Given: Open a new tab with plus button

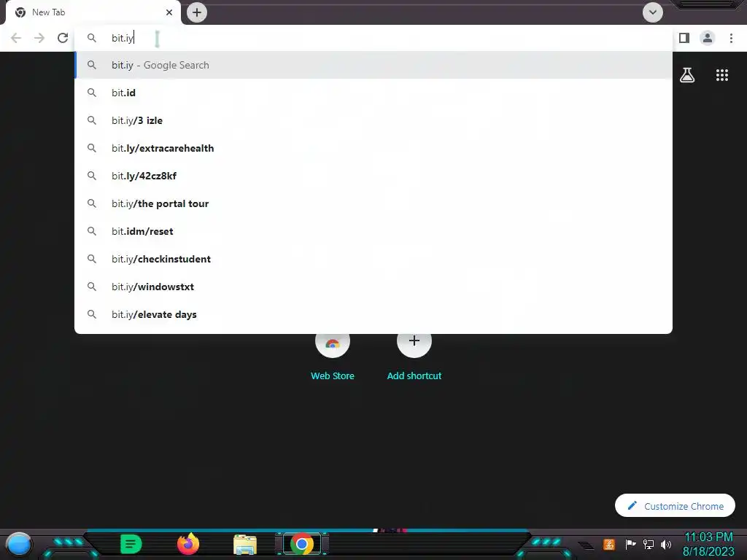Looking at the screenshot, I should (197, 12).
